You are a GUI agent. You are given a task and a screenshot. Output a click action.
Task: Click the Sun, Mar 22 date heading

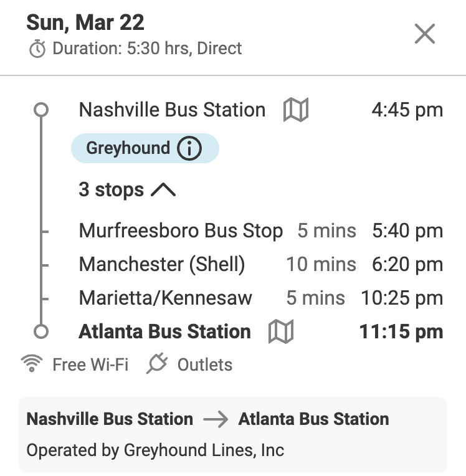tap(85, 23)
